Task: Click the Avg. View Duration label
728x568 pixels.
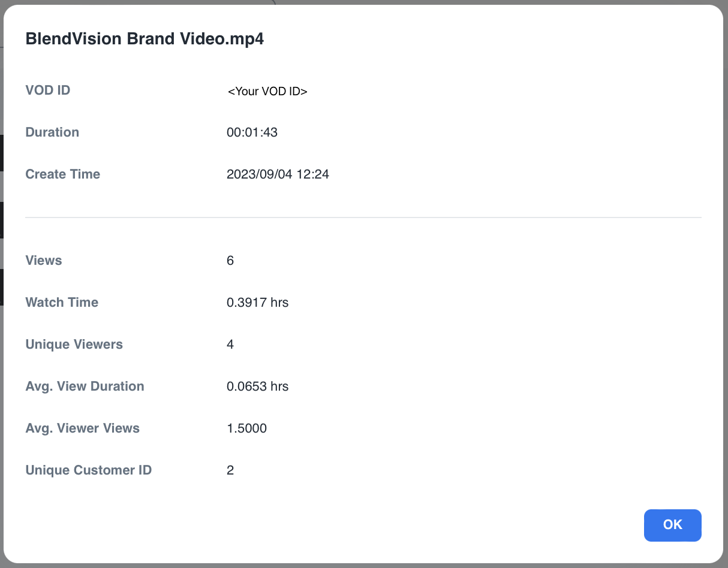Action: [x=85, y=386]
